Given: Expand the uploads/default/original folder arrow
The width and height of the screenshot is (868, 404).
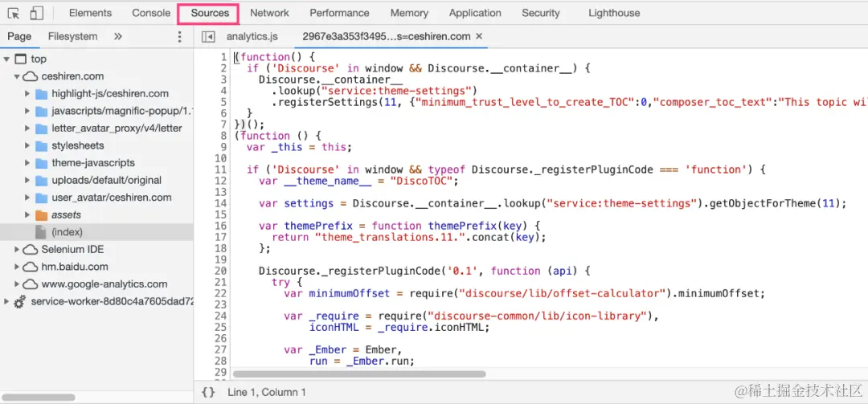Looking at the screenshot, I should (x=27, y=181).
